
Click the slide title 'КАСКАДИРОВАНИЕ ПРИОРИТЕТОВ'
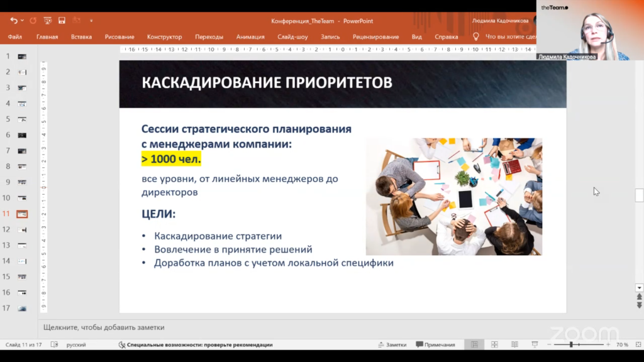[x=267, y=82]
